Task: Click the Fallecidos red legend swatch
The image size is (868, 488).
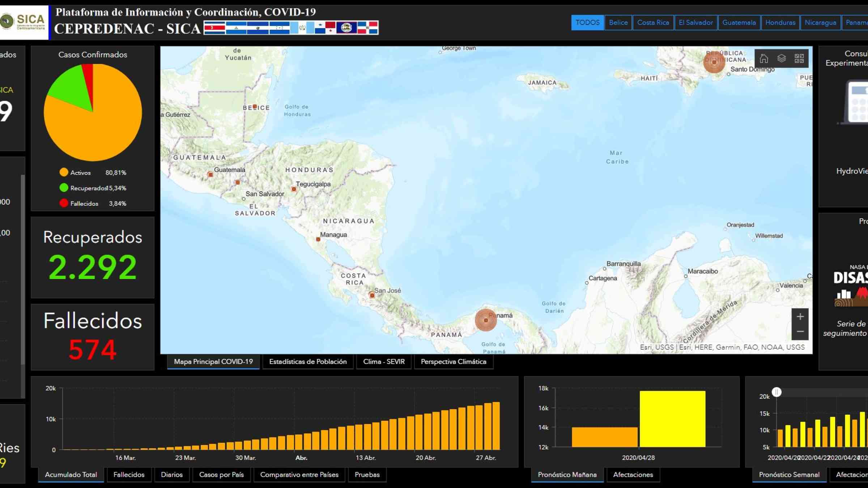Action: pos(64,203)
